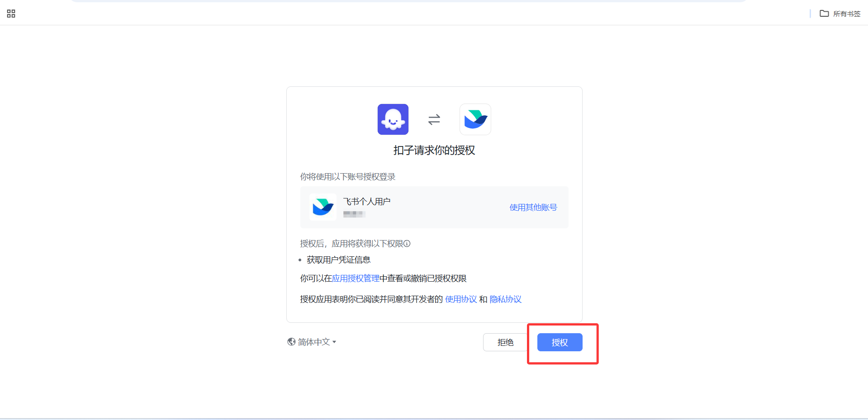Click the 飞书个人用户 account avatar
This screenshot has height=420, width=868.
pyautogui.click(x=323, y=207)
